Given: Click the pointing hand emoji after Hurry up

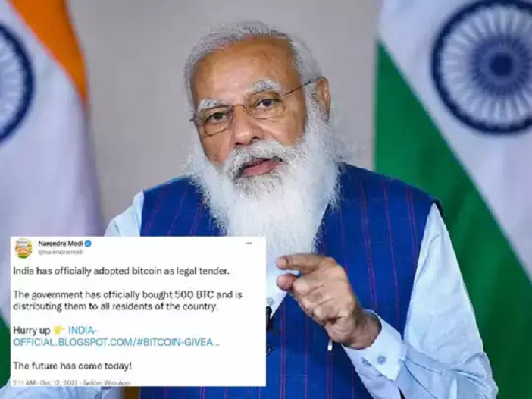Looking at the screenshot, I should (59, 330).
